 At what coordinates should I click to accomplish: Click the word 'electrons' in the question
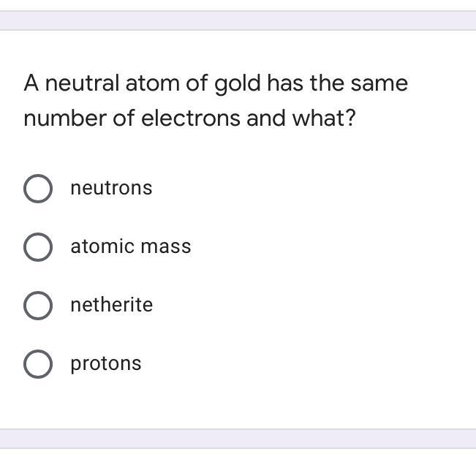[191, 118]
